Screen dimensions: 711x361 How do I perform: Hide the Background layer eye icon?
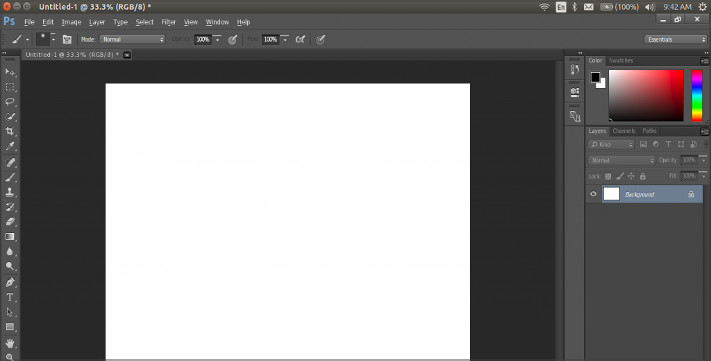click(593, 194)
